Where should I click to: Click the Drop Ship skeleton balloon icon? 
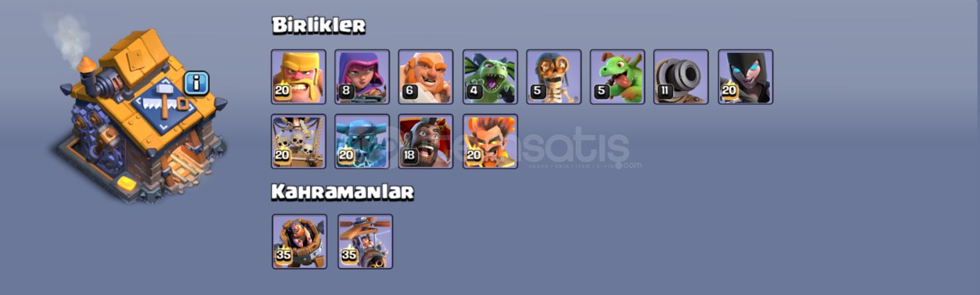[298, 141]
